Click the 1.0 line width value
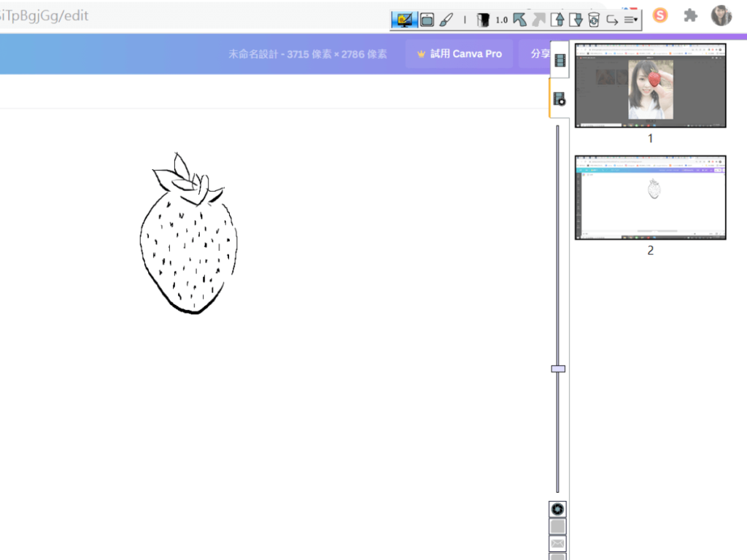The width and height of the screenshot is (747, 560). pyautogui.click(x=501, y=20)
